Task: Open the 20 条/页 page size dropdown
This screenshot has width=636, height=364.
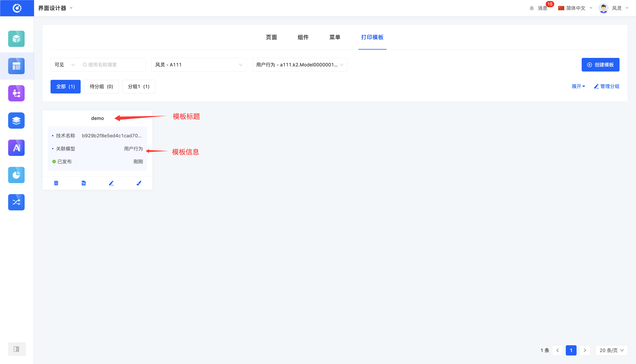Action: pyautogui.click(x=612, y=350)
